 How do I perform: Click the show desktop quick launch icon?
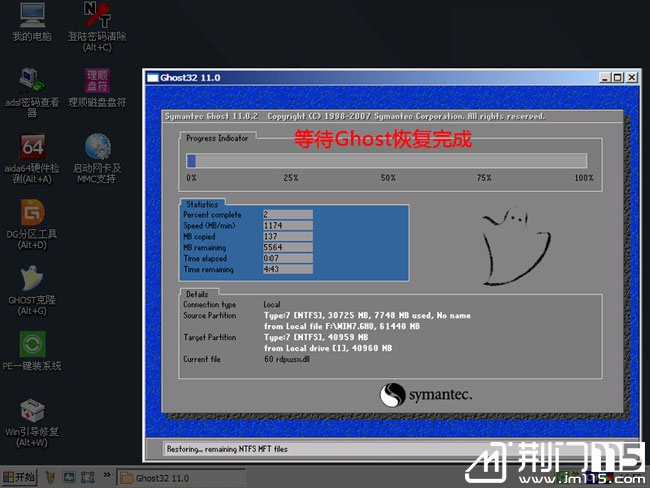69,478
